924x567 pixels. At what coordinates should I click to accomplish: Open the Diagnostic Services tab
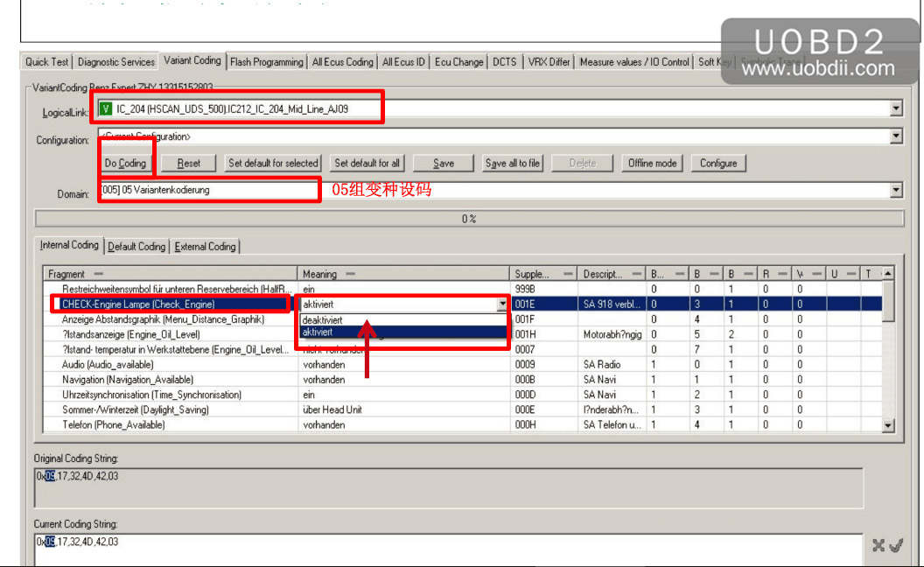[116, 62]
